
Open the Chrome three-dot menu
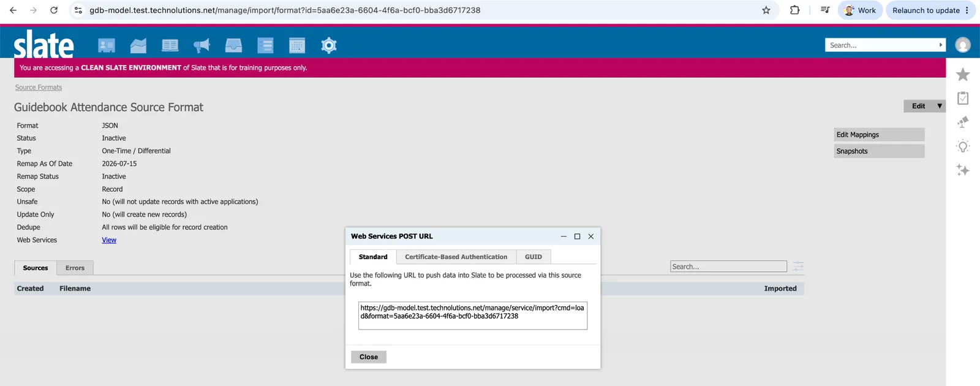pyautogui.click(x=967, y=10)
